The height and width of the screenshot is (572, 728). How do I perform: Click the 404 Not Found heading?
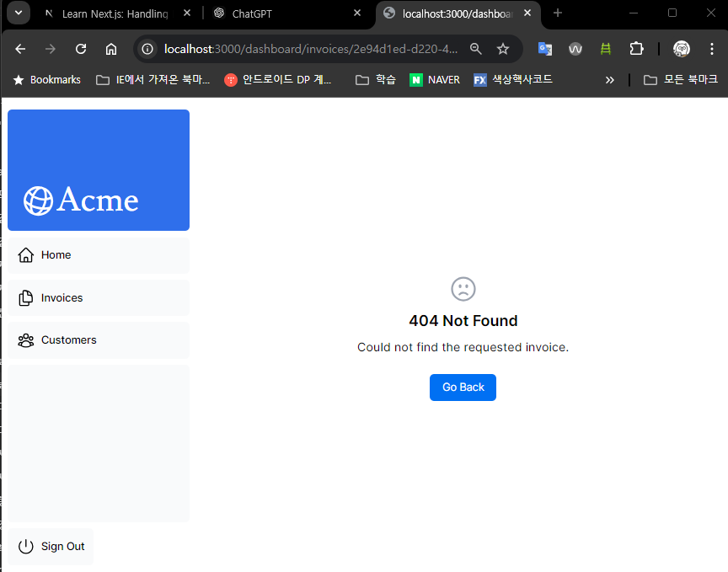tap(463, 321)
